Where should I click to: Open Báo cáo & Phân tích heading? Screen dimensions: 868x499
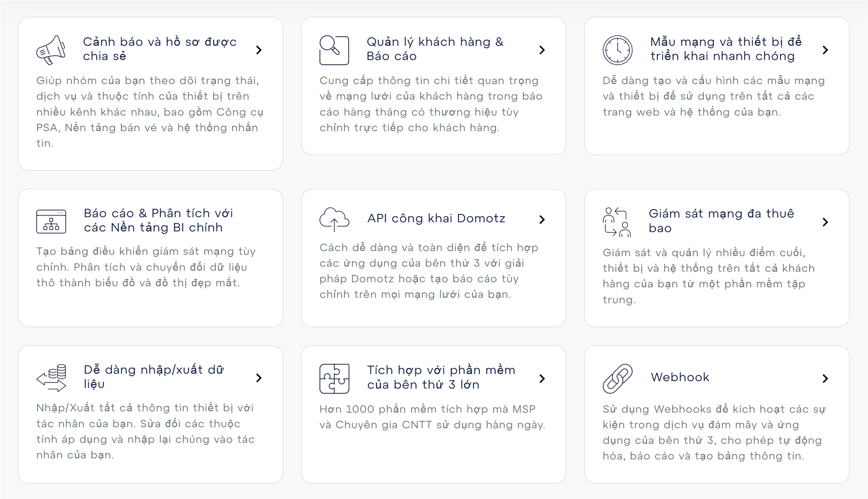click(x=158, y=220)
